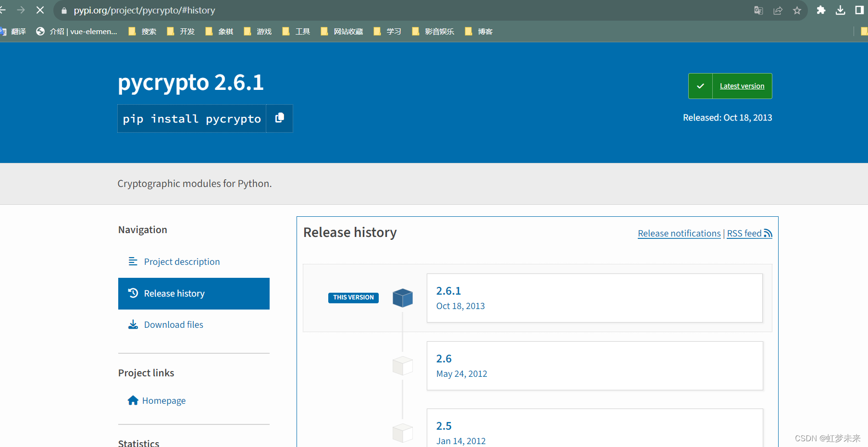Click the share page icon in address bar
This screenshot has width=868, height=447.
point(778,11)
